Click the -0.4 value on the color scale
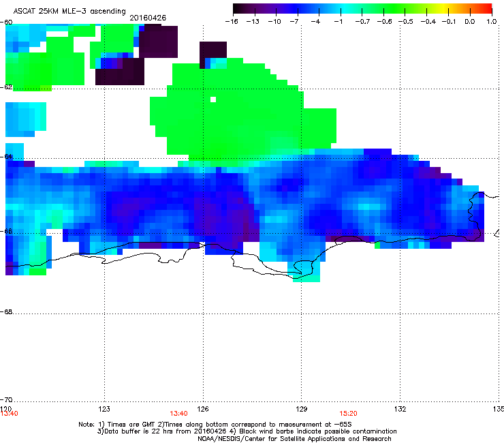 (428, 22)
